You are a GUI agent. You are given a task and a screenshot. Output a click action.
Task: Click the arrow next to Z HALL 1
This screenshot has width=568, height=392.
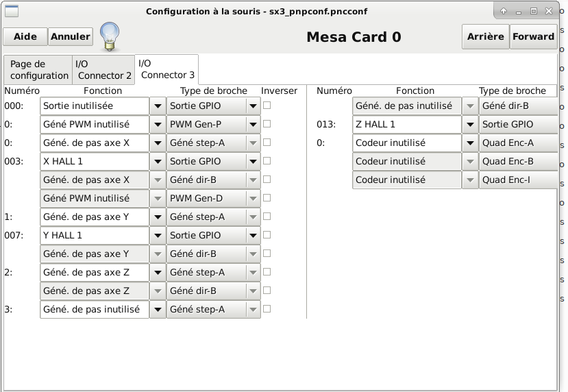[470, 125]
